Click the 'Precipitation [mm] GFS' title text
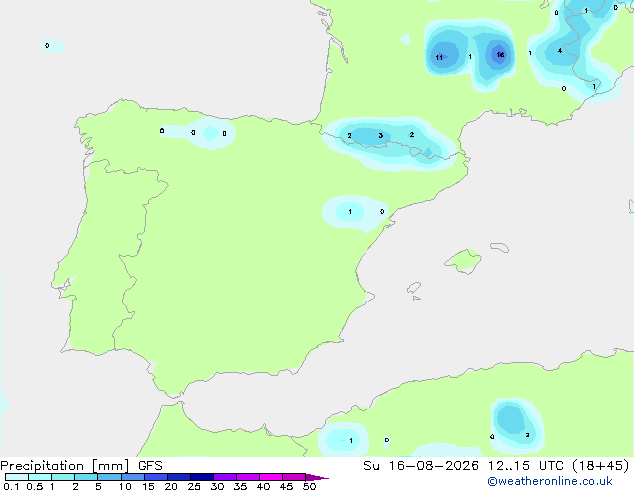 point(81,466)
